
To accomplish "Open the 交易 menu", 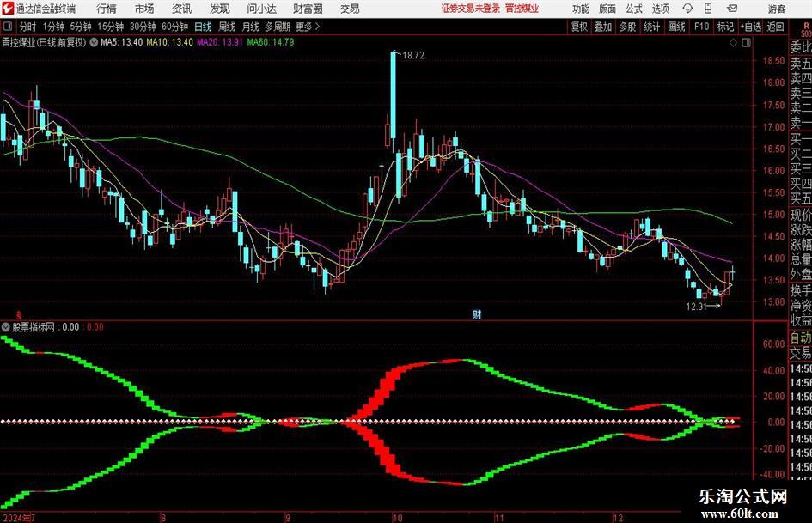I will pyautogui.click(x=350, y=9).
